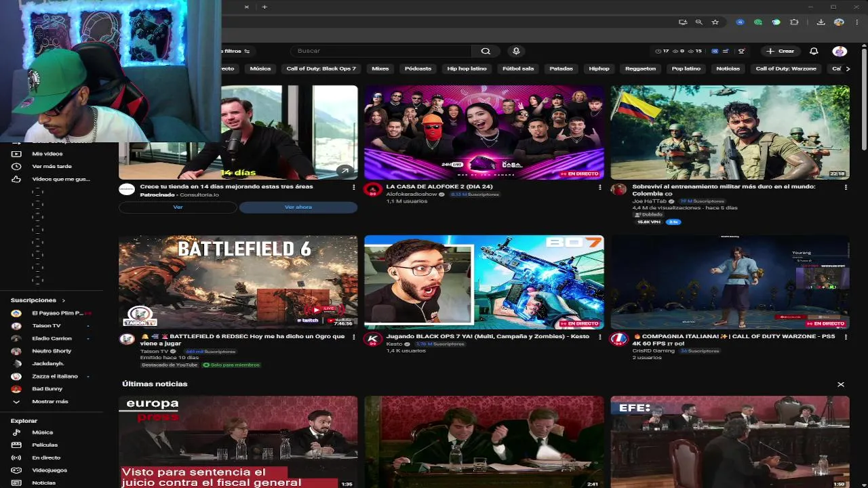Click the Ver button on the ad

[x=178, y=207]
